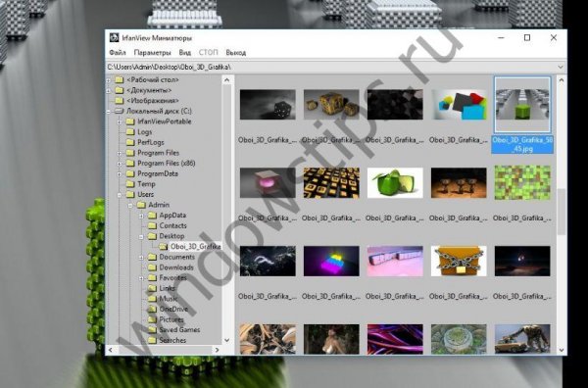The width and height of the screenshot is (588, 388).
Task: Expand the <Документы> tree node
Action: [109, 91]
